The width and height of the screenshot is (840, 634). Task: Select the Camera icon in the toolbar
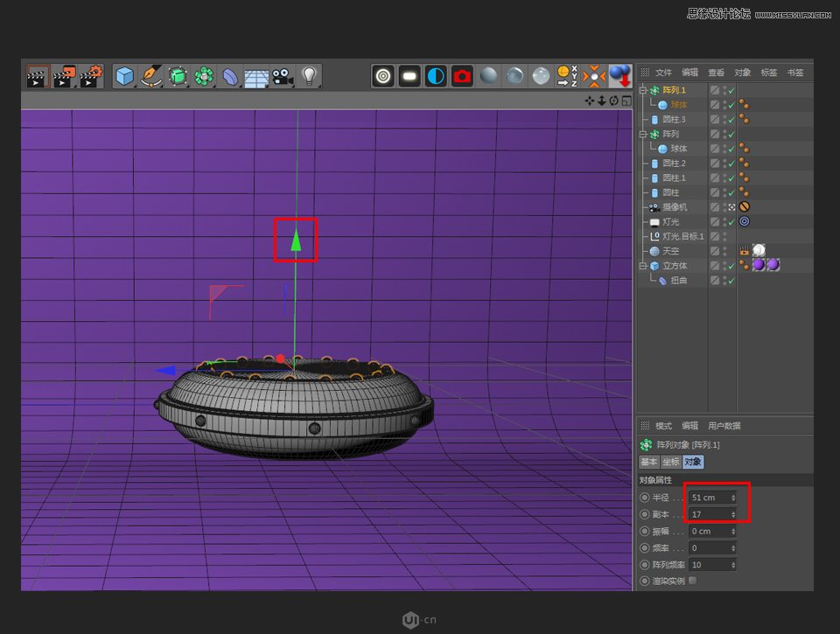pos(282,76)
